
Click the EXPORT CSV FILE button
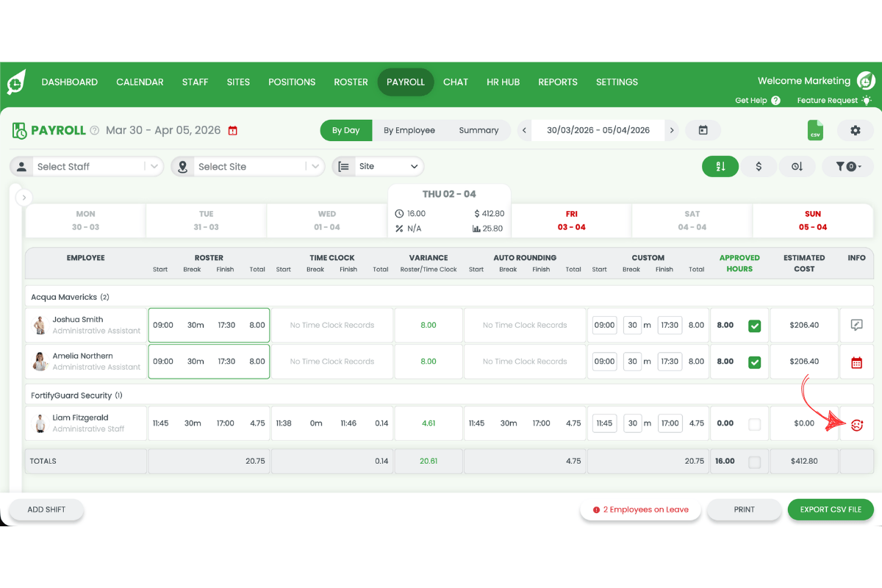tap(831, 509)
